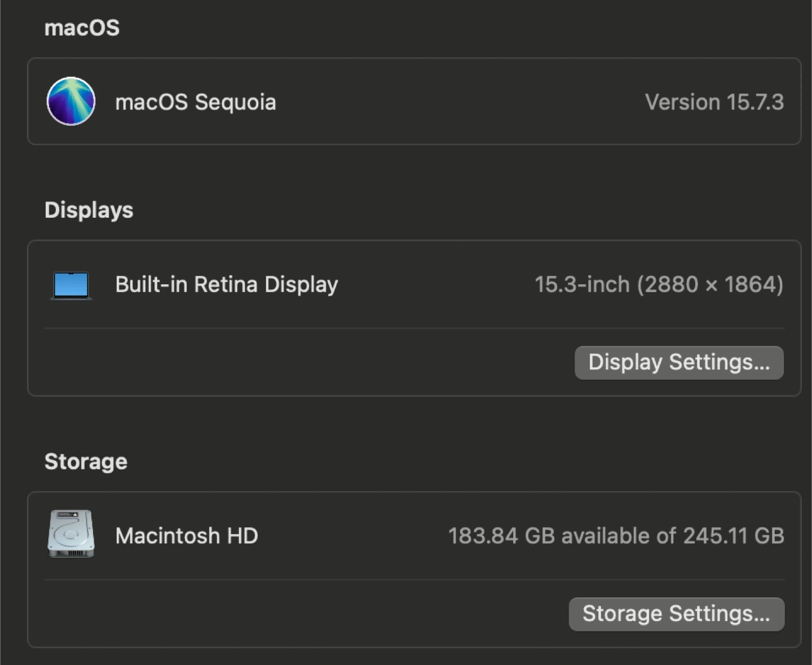Click the (2880 × 1864) resolution value
This screenshot has height=665, width=812.
pyautogui.click(x=710, y=285)
